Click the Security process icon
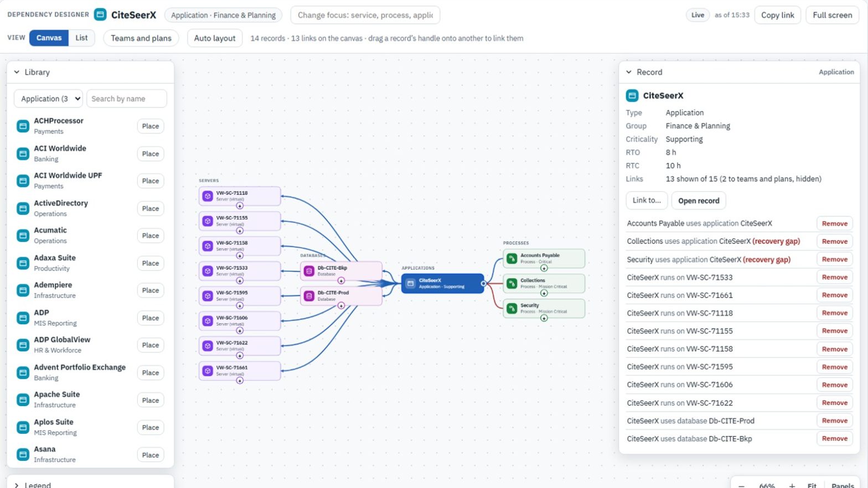Screen dimensions: 868x488 pos(512,308)
